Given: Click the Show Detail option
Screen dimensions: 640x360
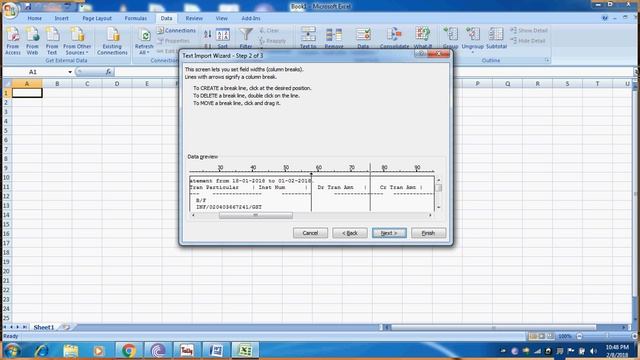Looking at the screenshot, I should pos(529,31).
